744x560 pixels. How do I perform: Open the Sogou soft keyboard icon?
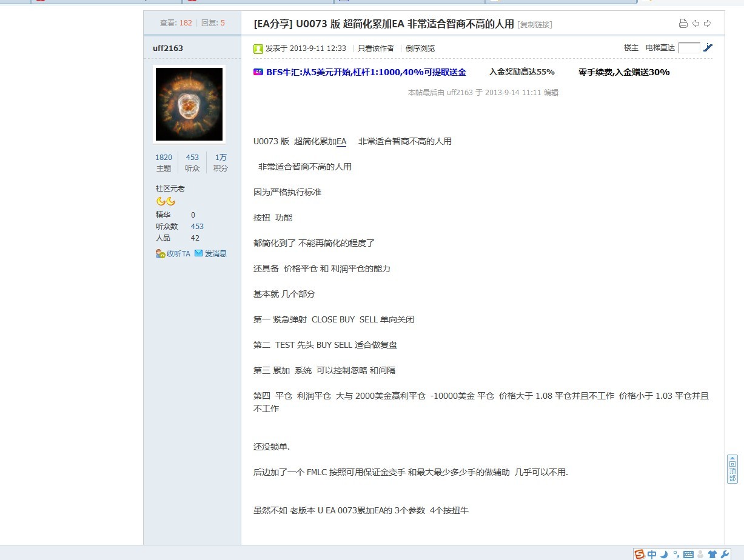tap(688, 555)
